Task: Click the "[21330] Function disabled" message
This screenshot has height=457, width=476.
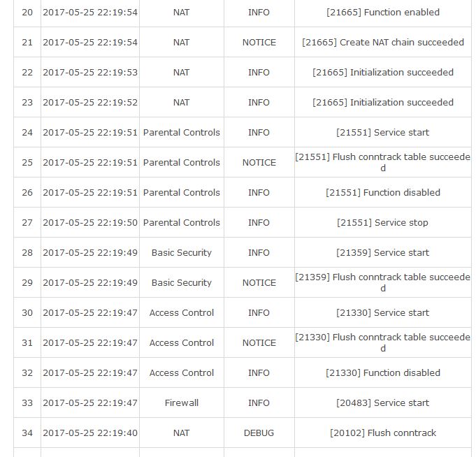Action: click(382, 373)
